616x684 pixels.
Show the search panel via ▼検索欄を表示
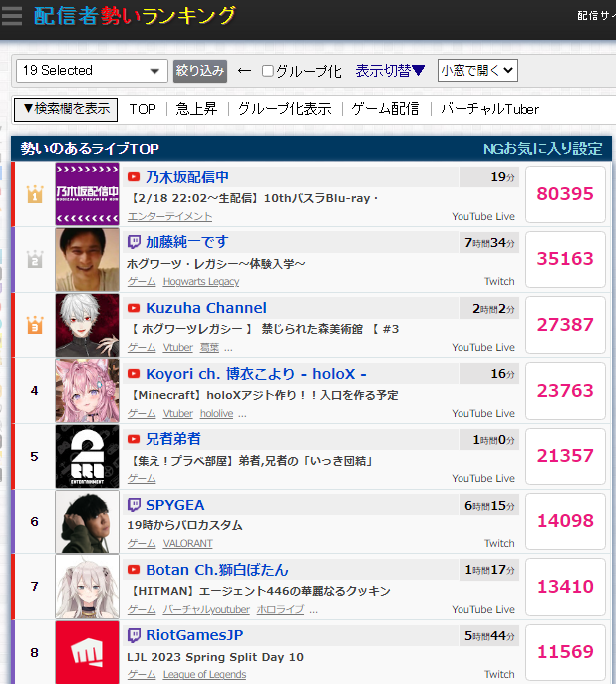click(66, 109)
